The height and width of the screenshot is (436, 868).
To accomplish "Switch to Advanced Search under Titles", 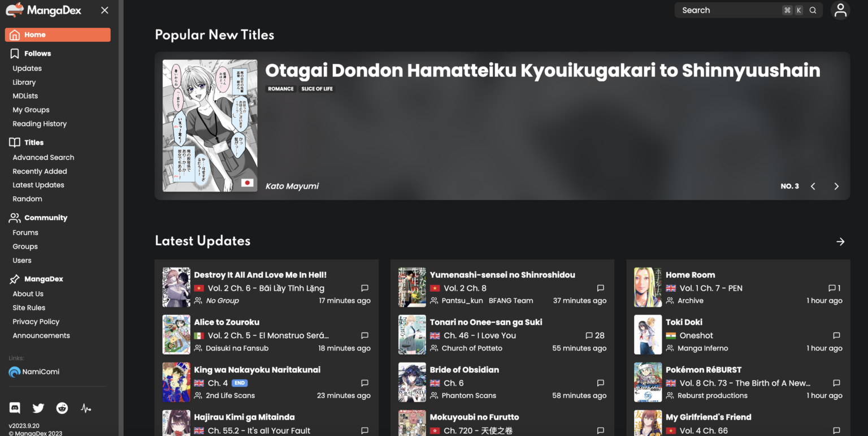I will pyautogui.click(x=43, y=157).
